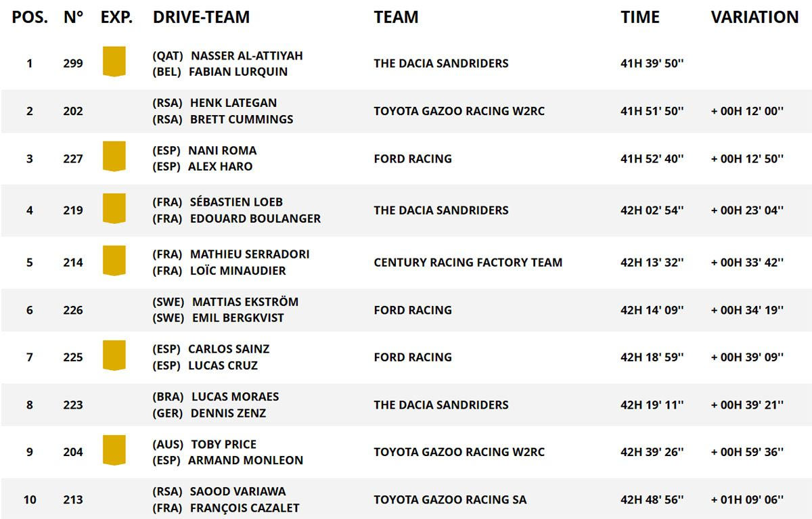Click the TEAM column header
The height and width of the screenshot is (519, 812).
tap(396, 18)
